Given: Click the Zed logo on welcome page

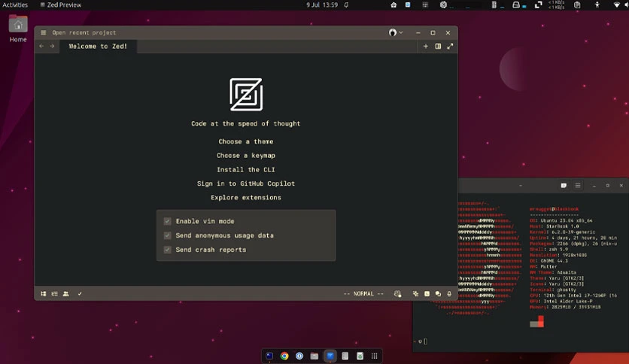Looking at the screenshot, I should (x=246, y=95).
